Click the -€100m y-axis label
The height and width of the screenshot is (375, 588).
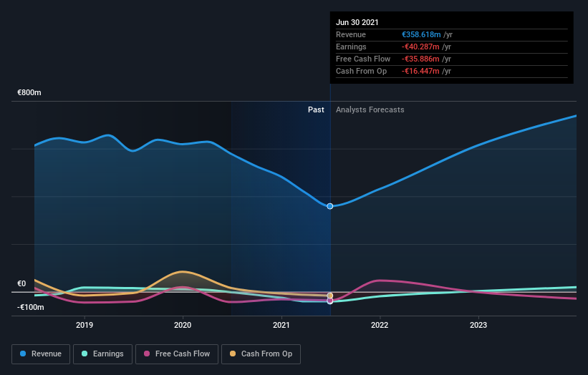(30, 307)
